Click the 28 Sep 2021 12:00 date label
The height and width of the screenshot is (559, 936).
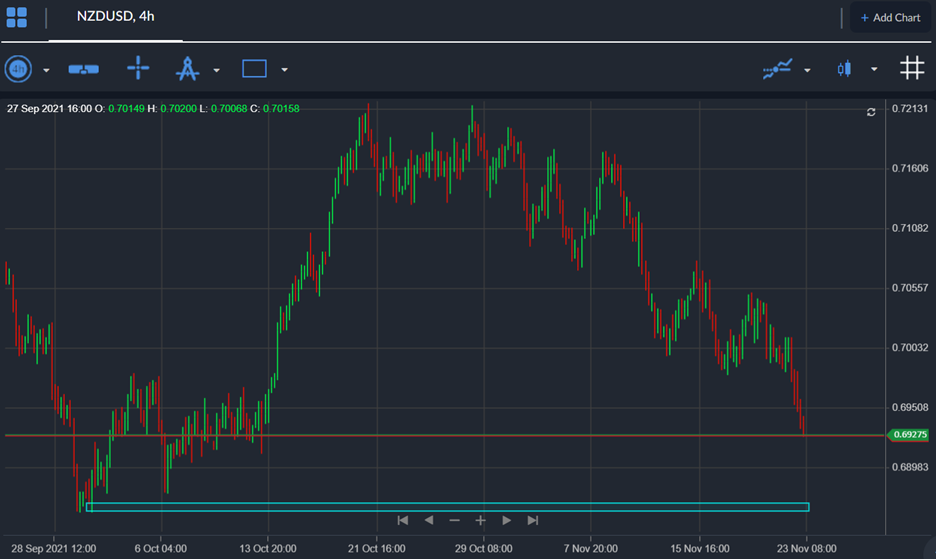54,548
